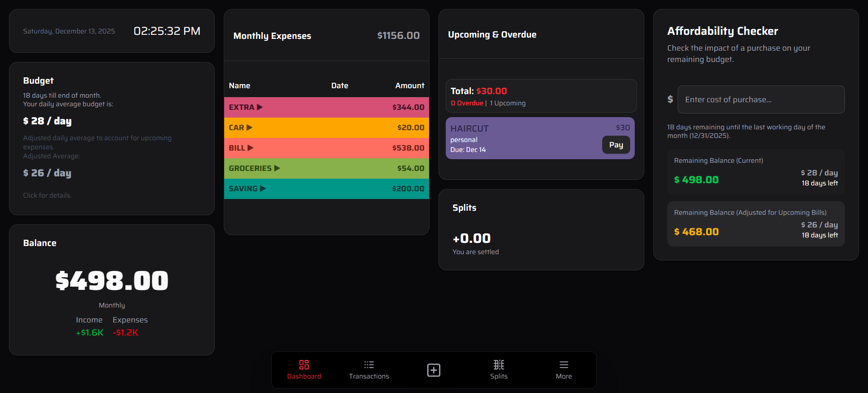
Task: Click the Transactions list icon
Action: click(x=369, y=365)
